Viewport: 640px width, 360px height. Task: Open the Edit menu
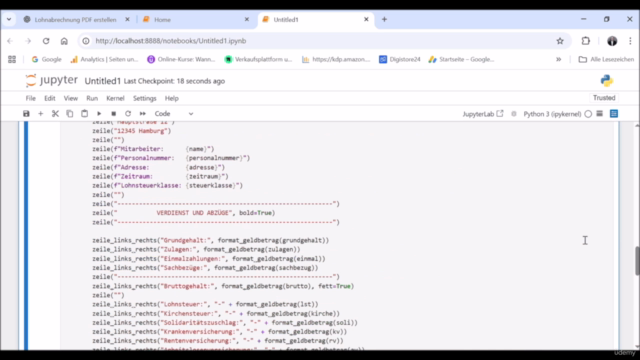pyautogui.click(x=50, y=98)
